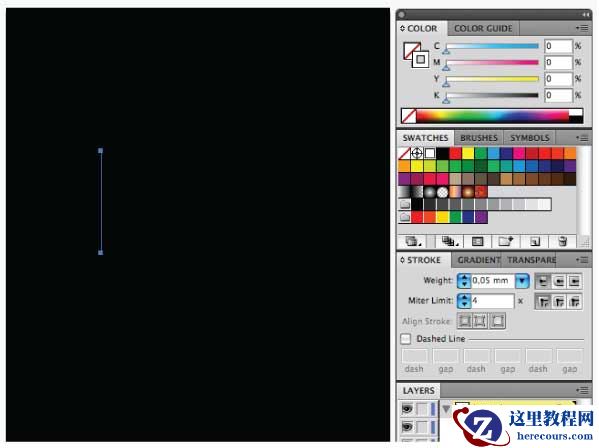599x448 pixels.
Task: Click the grayscale color group folder icon
Action: (405, 205)
